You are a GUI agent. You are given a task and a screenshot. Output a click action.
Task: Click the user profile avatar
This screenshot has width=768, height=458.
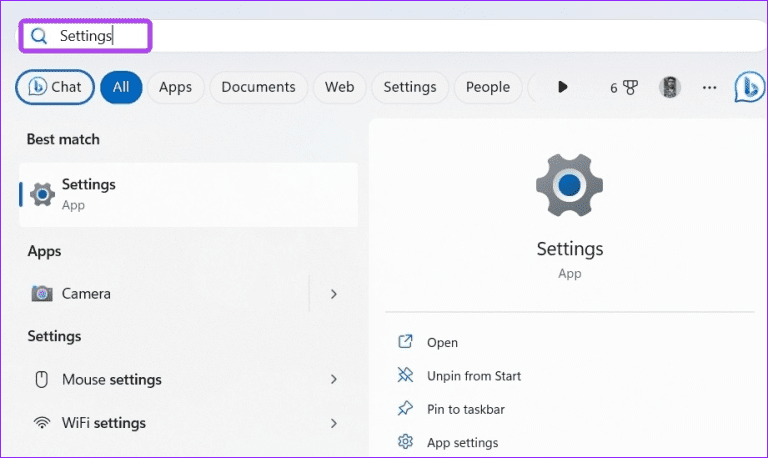[669, 87]
